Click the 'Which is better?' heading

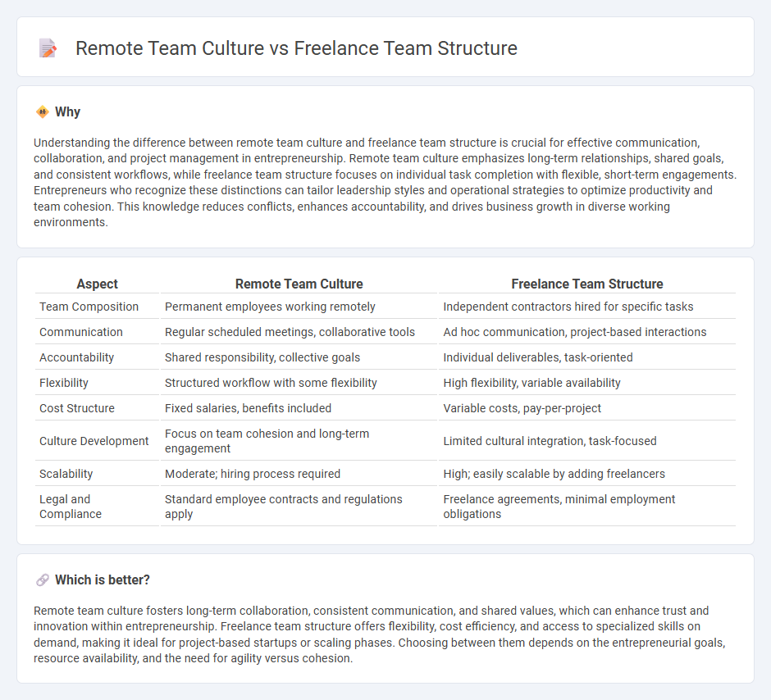pyautogui.click(x=103, y=580)
